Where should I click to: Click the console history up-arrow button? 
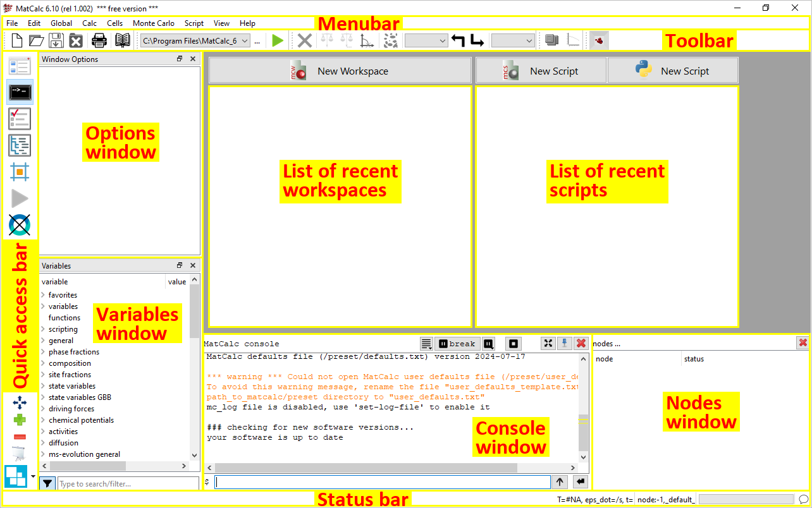[560, 482]
